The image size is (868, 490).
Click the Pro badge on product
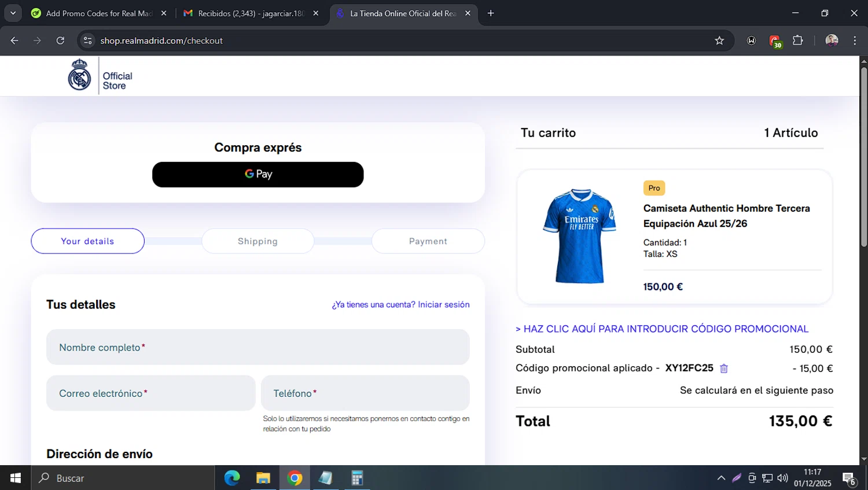tap(654, 188)
